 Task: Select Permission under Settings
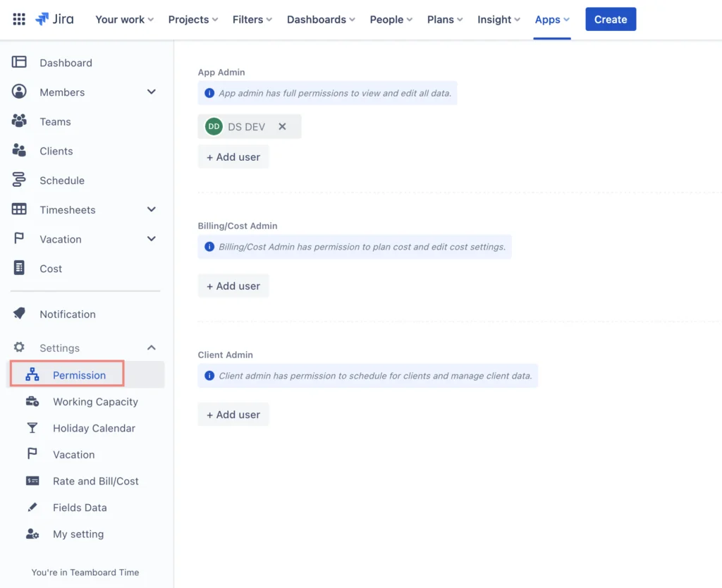point(79,375)
